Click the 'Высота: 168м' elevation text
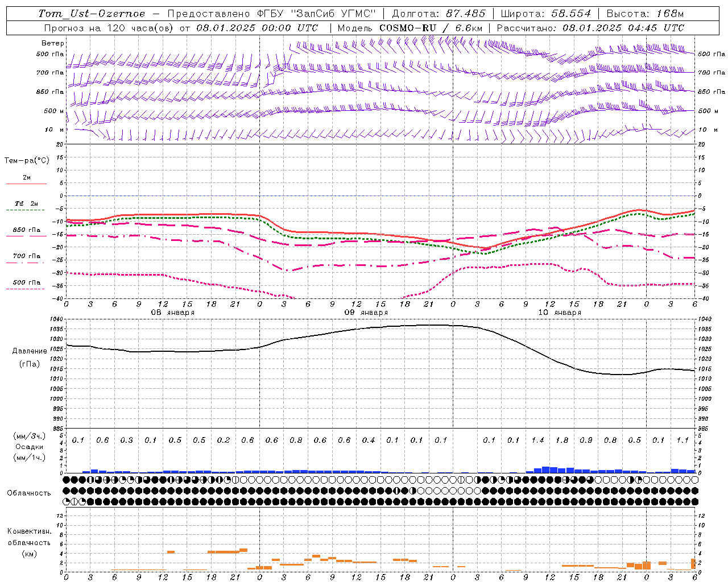728x582 pixels. 645,14
